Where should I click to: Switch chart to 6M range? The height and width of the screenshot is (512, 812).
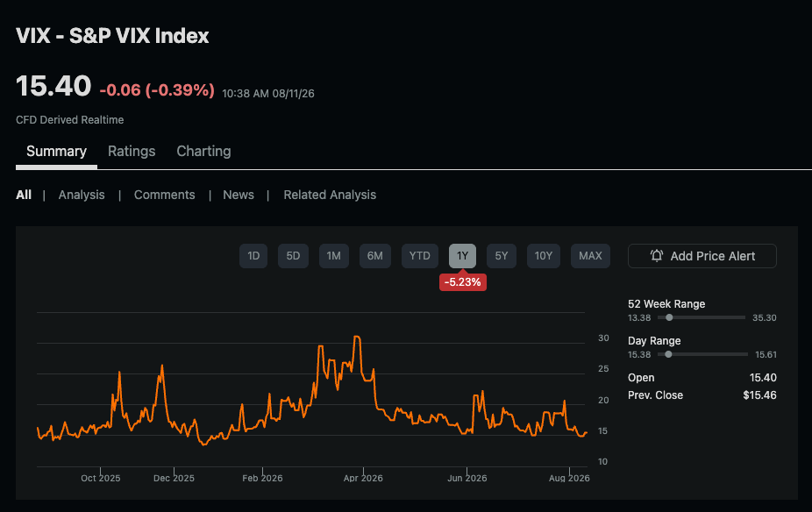coord(375,256)
